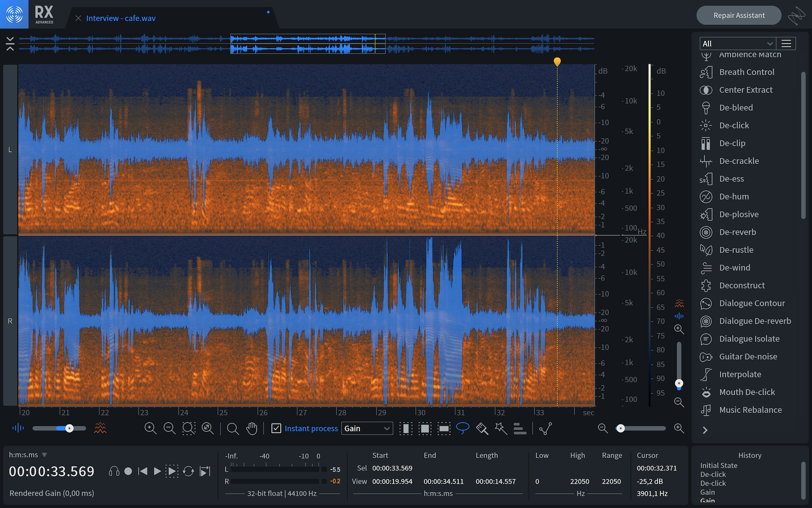Image resolution: width=812 pixels, height=508 pixels.
Task: Open the Gain instant process dropdown
Action: coord(367,428)
